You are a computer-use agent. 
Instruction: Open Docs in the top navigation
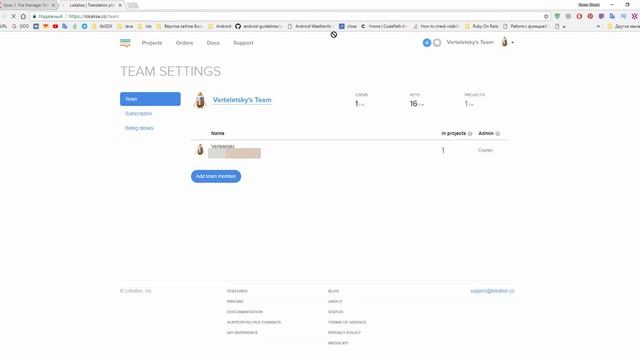click(213, 43)
